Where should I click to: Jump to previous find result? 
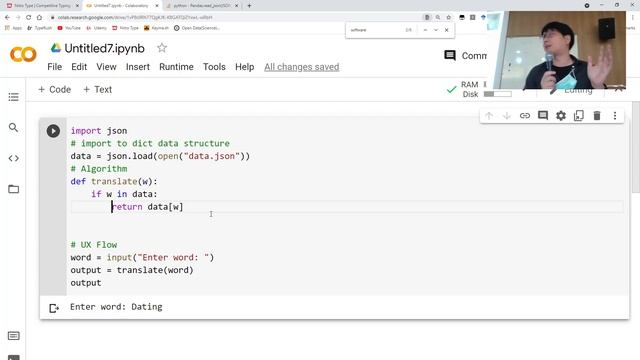[425, 30]
